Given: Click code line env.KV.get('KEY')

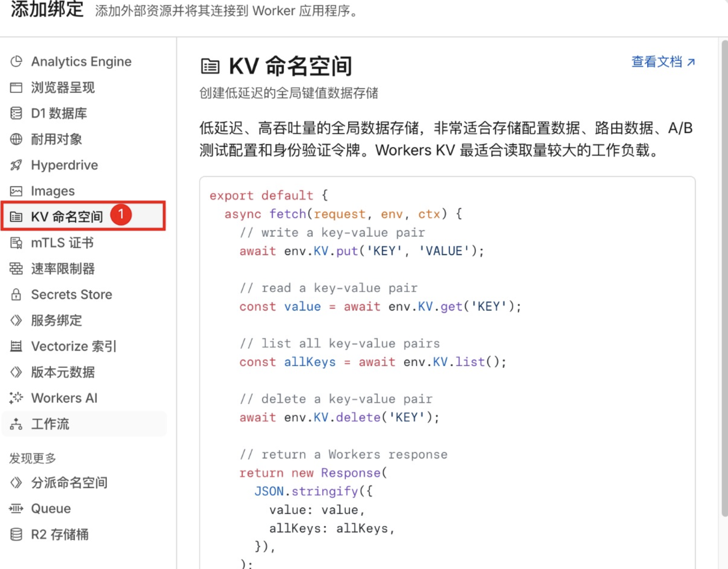Looking at the screenshot, I should coord(380,306).
